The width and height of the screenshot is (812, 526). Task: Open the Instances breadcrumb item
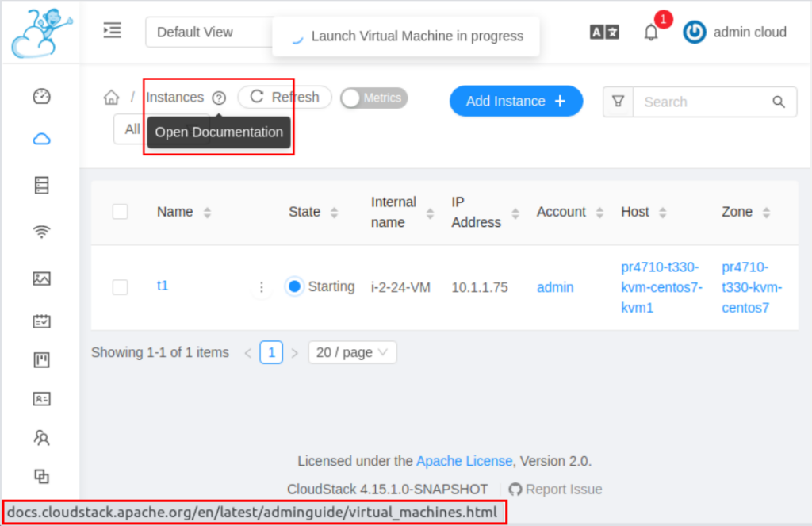click(x=174, y=97)
